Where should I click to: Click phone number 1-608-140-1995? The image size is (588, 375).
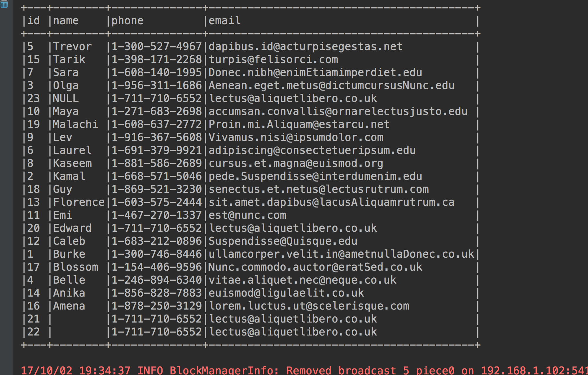pyautogui.click(x=156, y=73)
